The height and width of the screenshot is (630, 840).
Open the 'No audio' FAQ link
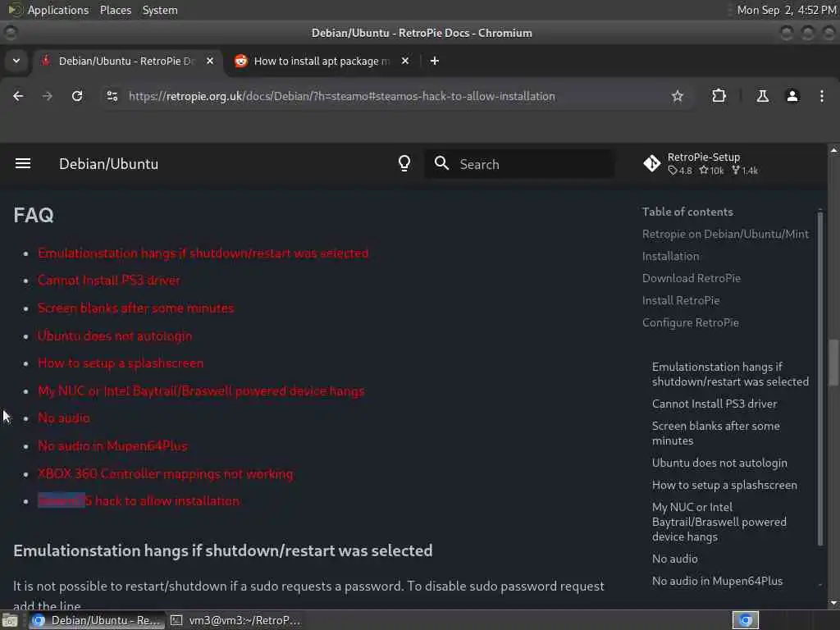tap(64, 418)
